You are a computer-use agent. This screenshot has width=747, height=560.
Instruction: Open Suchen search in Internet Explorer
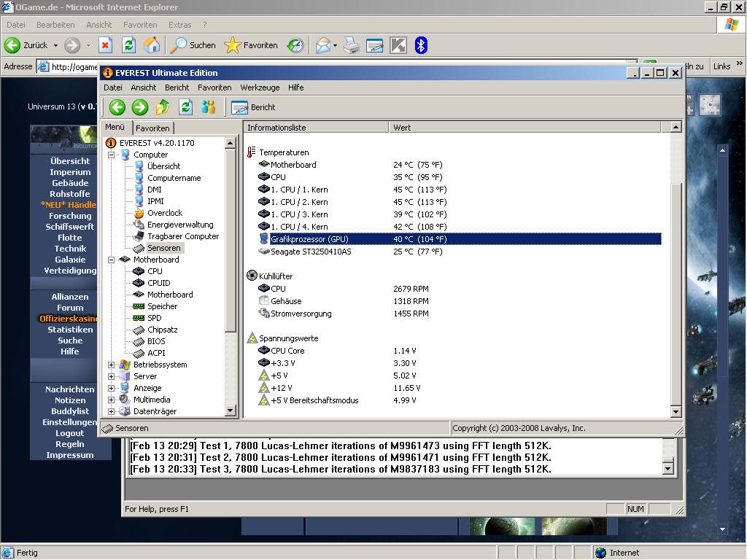point(193,45)
